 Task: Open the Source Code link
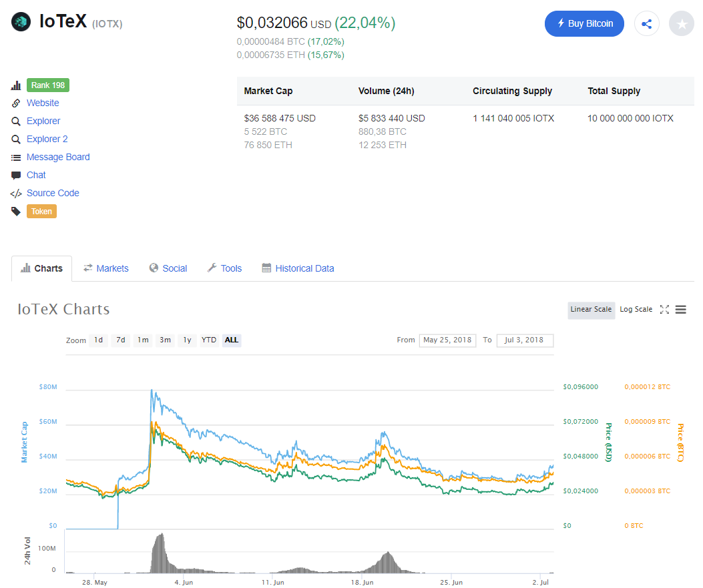pyautogui.click(x=53, y=193)
